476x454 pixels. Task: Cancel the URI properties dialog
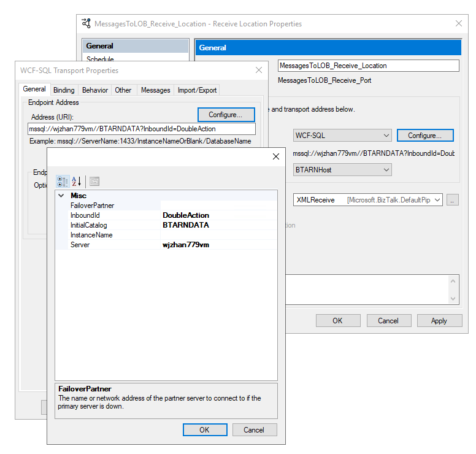coord(255,429)
